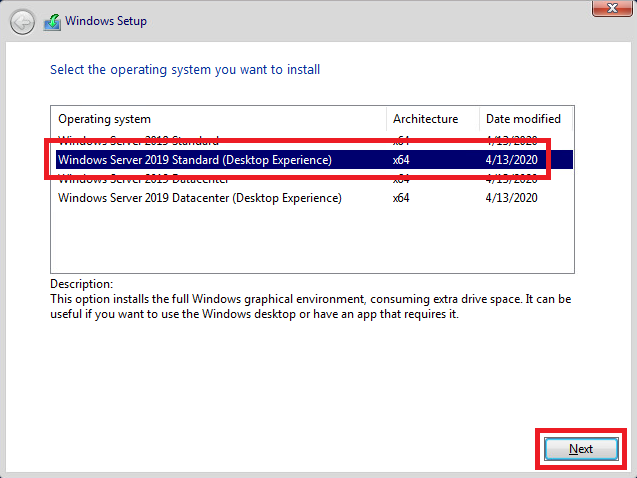
Task: Click x64 in the first Standard row
Action: [401, 140]
